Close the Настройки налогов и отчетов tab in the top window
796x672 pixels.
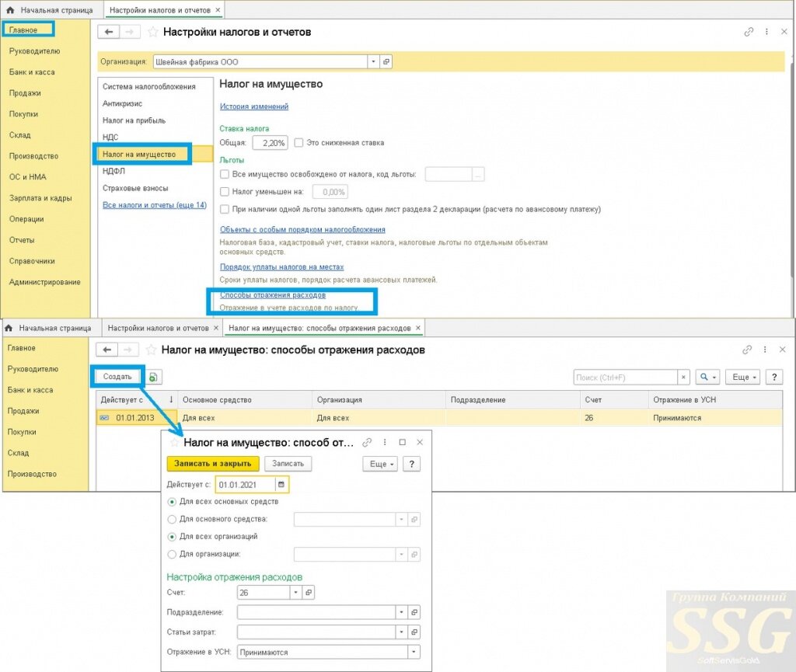[x=218, y=9]
